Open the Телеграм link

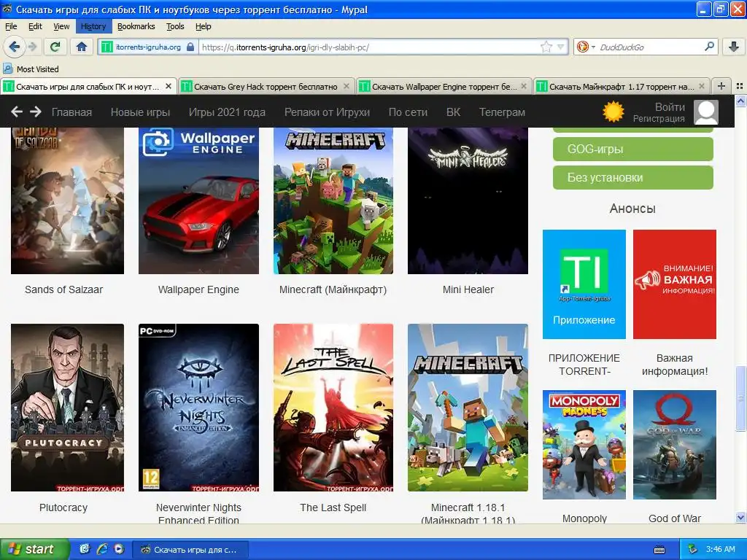coord(502,112)
